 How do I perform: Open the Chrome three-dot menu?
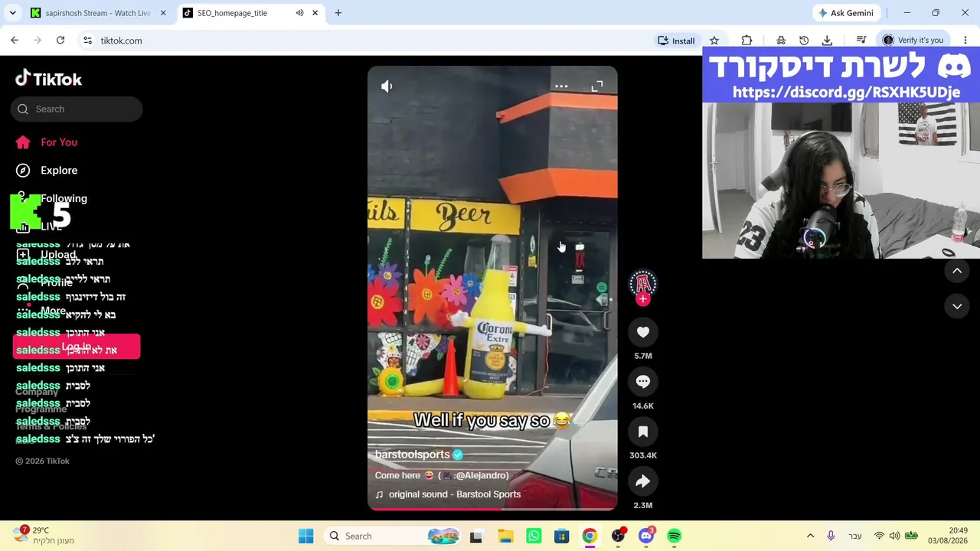pos(965,41)
